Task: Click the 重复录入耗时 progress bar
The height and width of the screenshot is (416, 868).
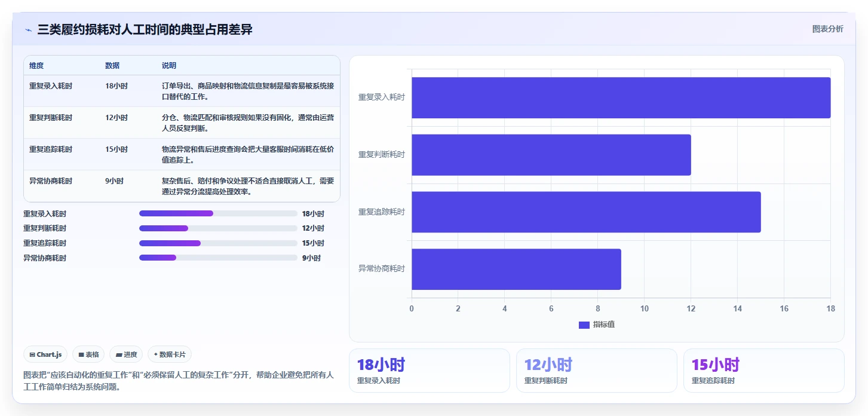Action: click(x=218, y=213)
